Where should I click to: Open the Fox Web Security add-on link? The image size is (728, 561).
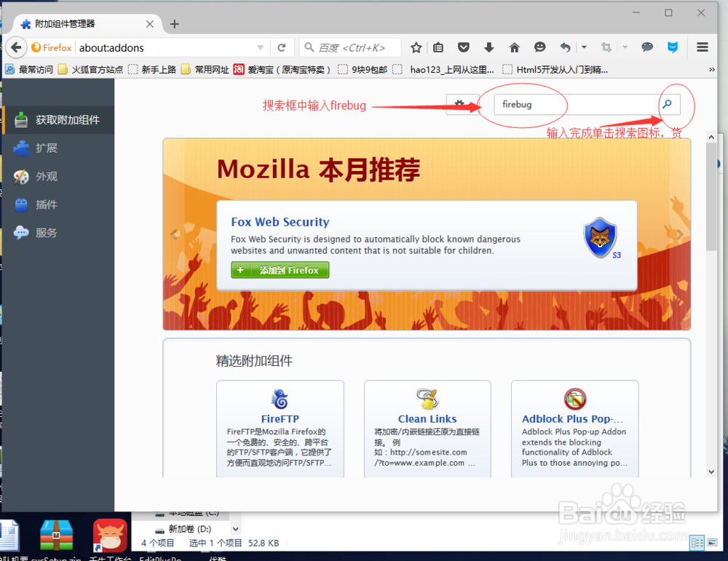tap(280, 222)
